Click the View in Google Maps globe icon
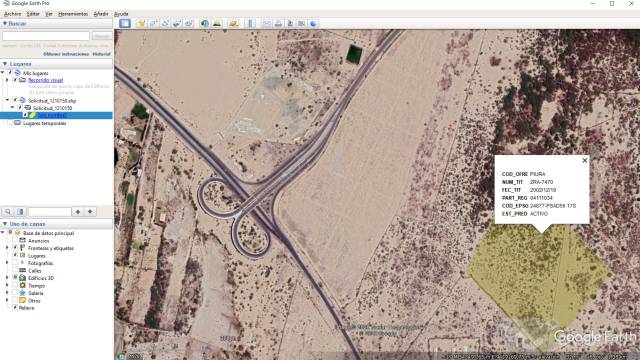This screenshot has width=640, height=360. [313, 23]
